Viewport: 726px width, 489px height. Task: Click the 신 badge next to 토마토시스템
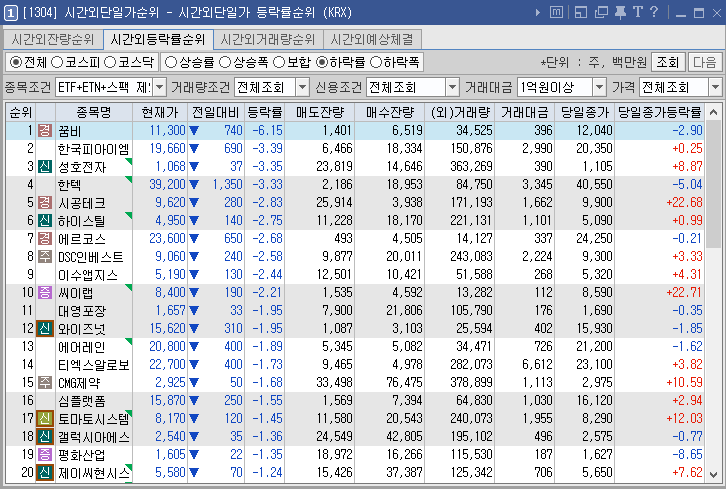45,419
